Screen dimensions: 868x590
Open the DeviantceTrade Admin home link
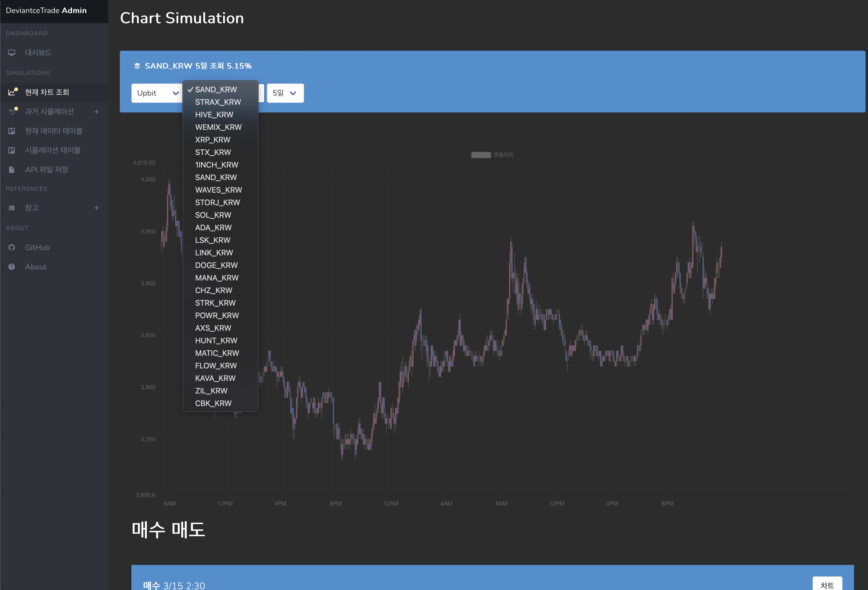point(46,10)
